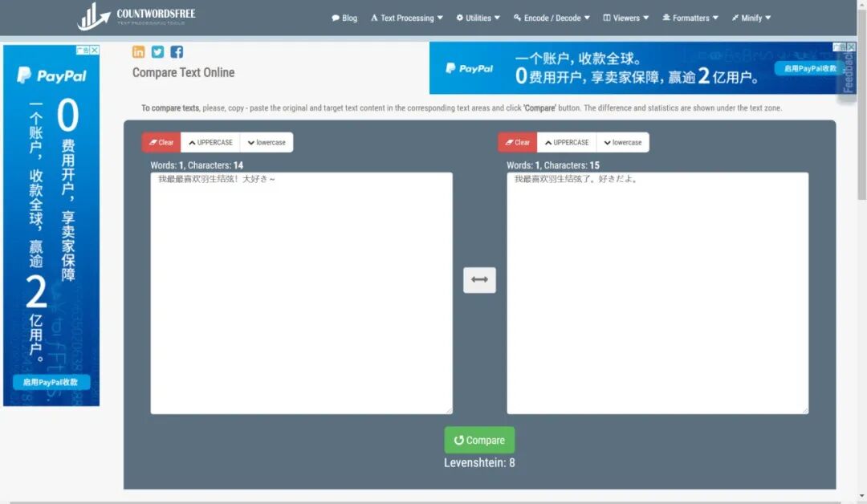Open the Text Processing dropdown
This screenshot has width=867, height=504.
point(406,17)
